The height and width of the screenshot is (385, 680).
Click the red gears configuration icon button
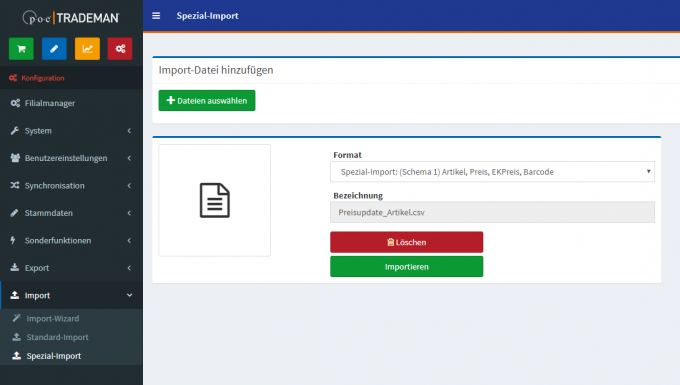120,49
